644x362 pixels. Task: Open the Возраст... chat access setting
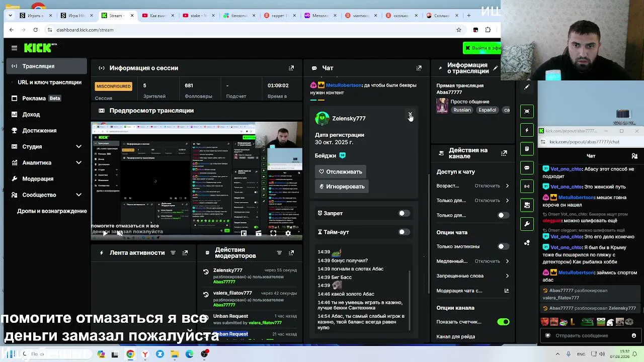tap(473, 186)
